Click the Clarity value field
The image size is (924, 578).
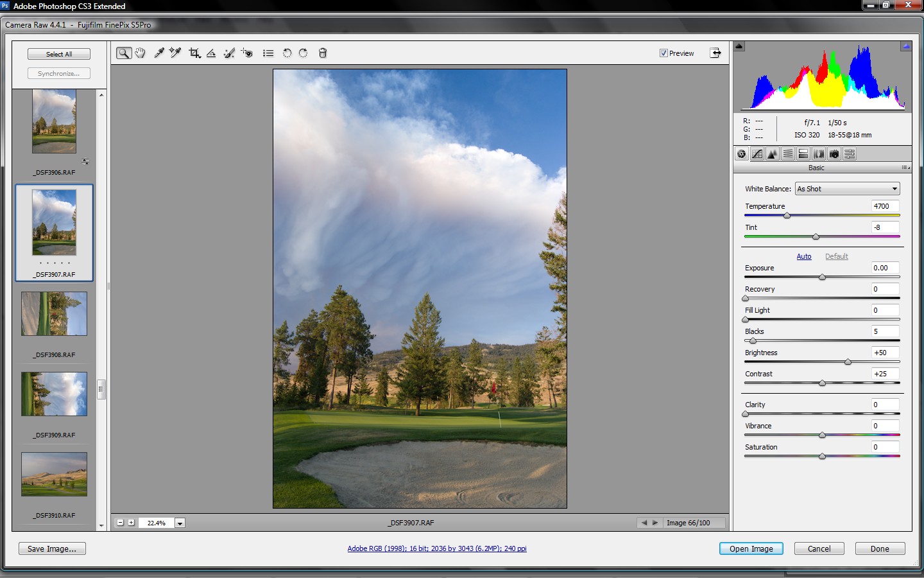pyautogui.click(x=886, y=405)
